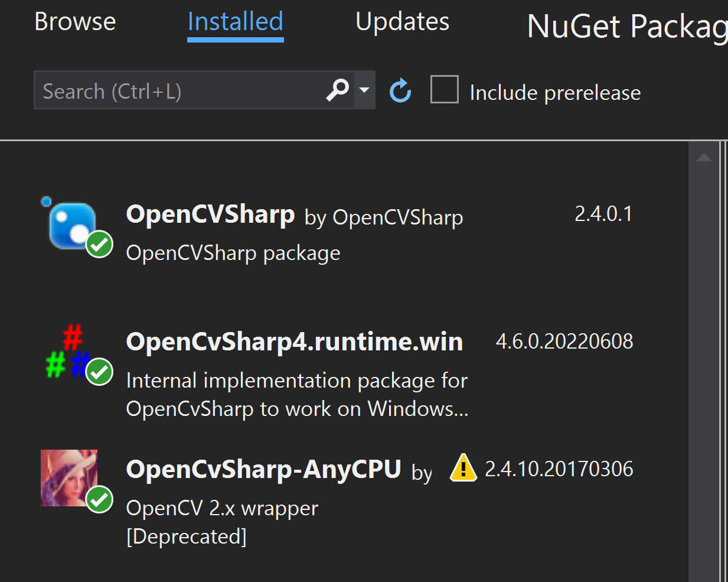
Task: Click version 4.6.0.20220608 text
Action: [x=564, y=341]
